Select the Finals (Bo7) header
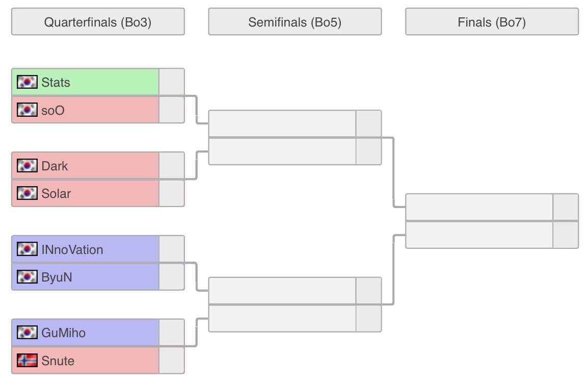Viewport: 588px width, 382px height. point(492,22)
